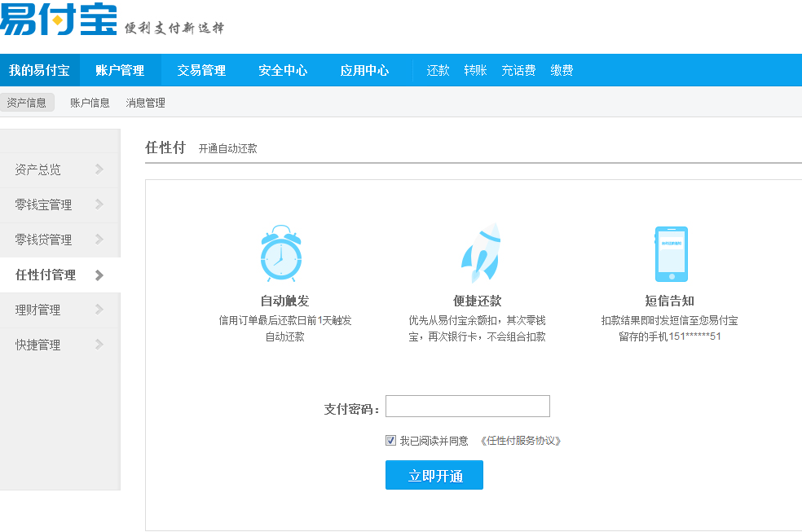Focus the 支付密码 input field
Screen dimensions: 802x532
coord(468,407)
